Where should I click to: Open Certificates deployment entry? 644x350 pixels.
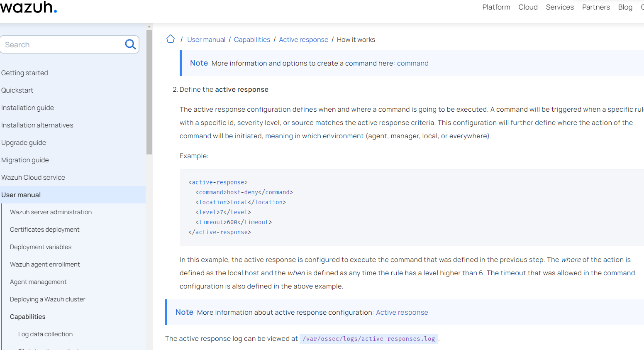point(44,229)
